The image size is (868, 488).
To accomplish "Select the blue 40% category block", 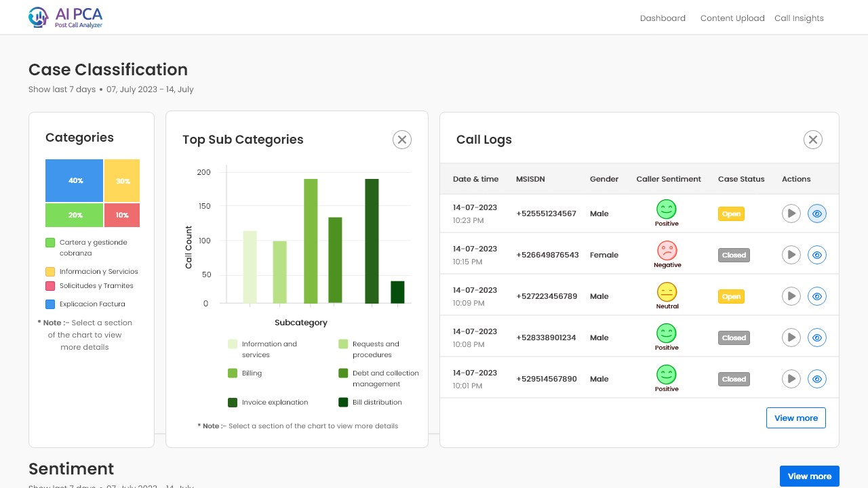I will pos(75,180).
